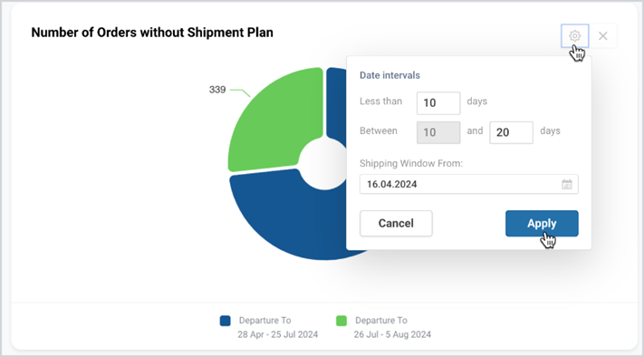
Task: Click the 'Departure To 26 Jul - 5 Aug 2024' legend label
Action: (392, 327)
